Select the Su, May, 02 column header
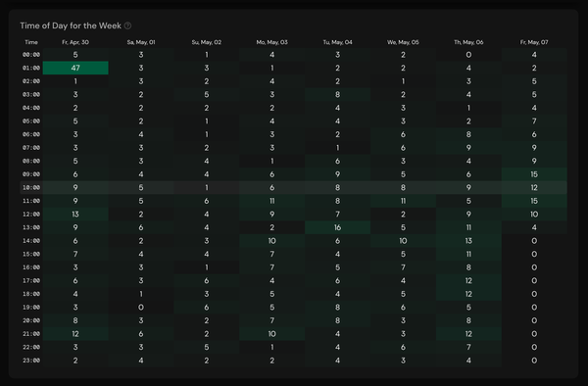 pos(207,42)
